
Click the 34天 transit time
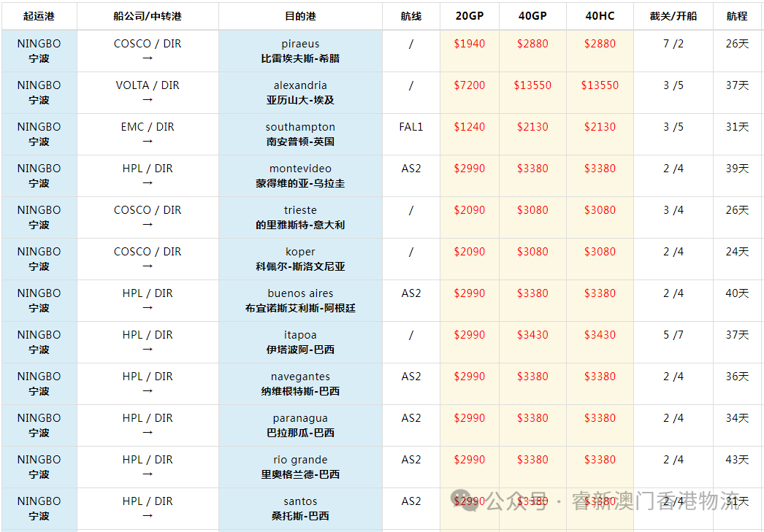click(737, 418)
